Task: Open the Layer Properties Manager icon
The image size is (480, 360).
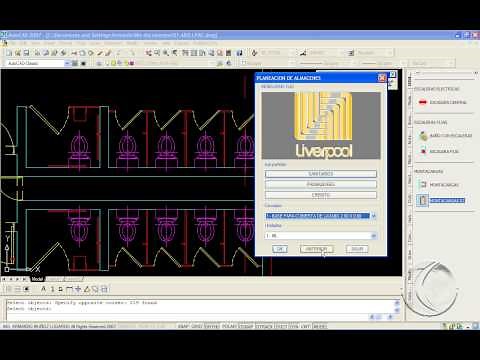Action: click(x=99, y=63)
